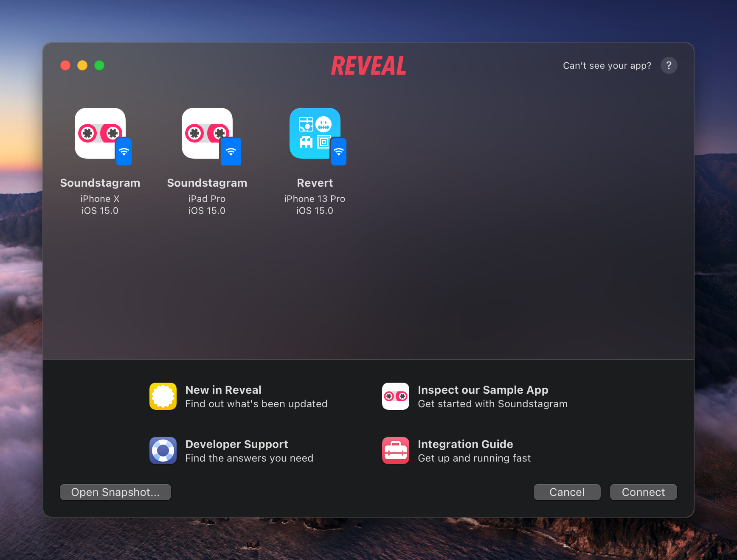Click the 'iPhone X' device label
Viewport: 737px width, 560px height.
100,199
